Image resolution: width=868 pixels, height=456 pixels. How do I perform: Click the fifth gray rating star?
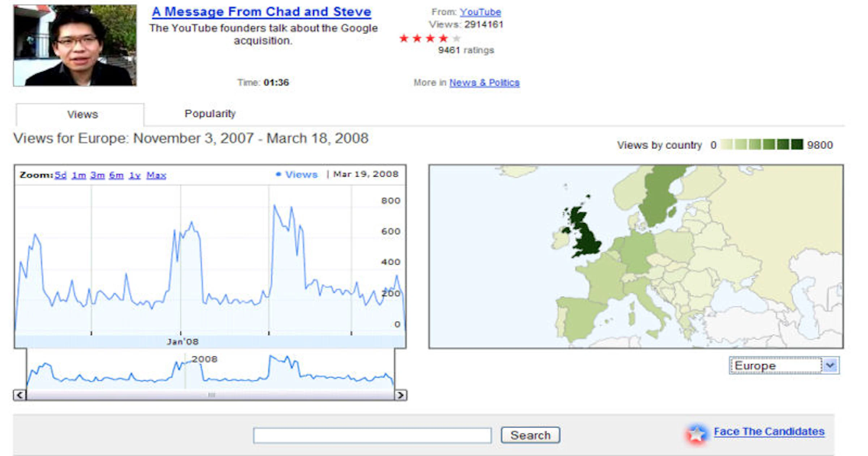coord(456,38)
